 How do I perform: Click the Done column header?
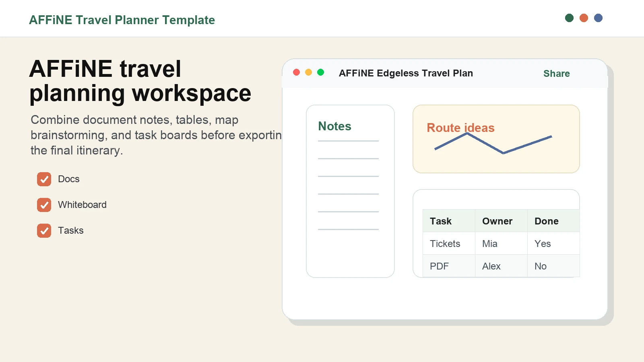coord(553,221)
